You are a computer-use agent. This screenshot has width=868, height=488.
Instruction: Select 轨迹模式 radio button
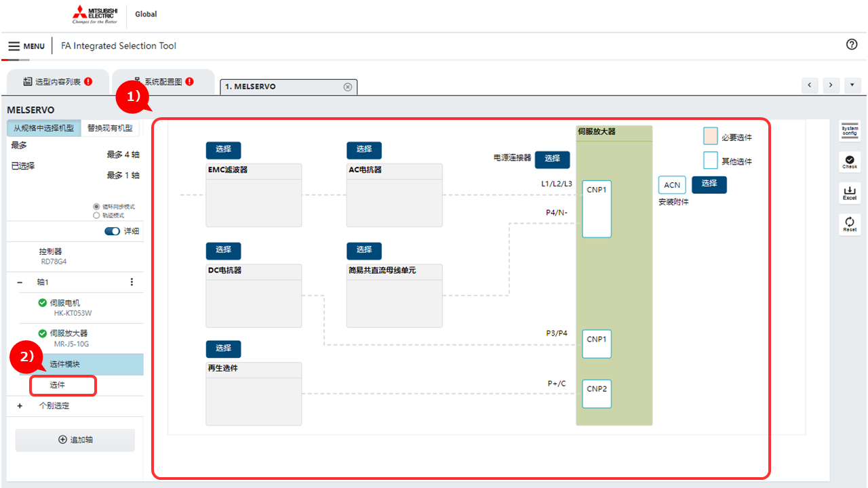click(x=96, y=216)
